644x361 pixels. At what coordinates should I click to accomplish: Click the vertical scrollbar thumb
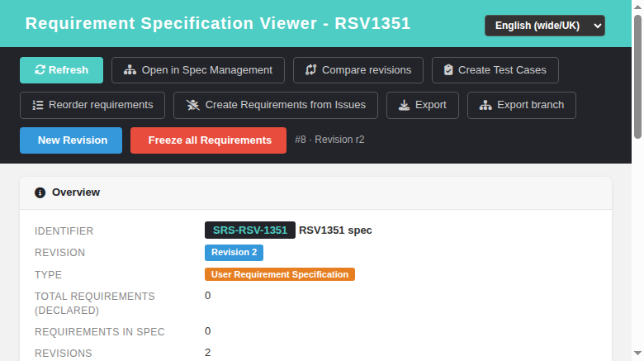[637, 77]
